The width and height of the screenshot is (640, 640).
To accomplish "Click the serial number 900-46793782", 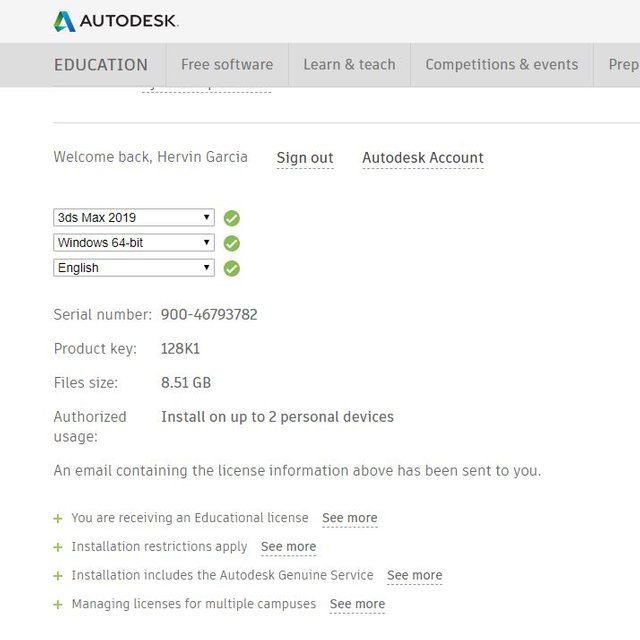I will [209, 314].
